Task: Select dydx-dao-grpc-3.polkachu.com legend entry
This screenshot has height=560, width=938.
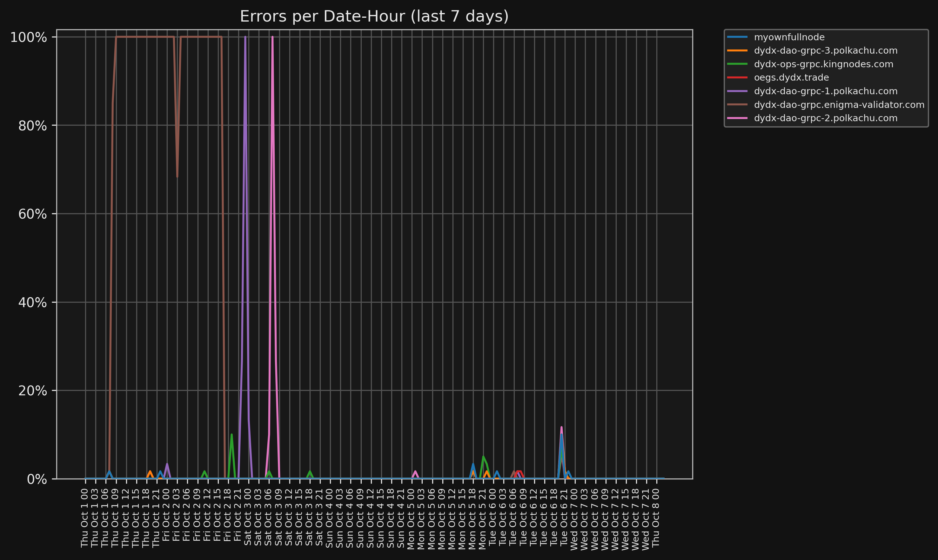Action: point(826,50)
